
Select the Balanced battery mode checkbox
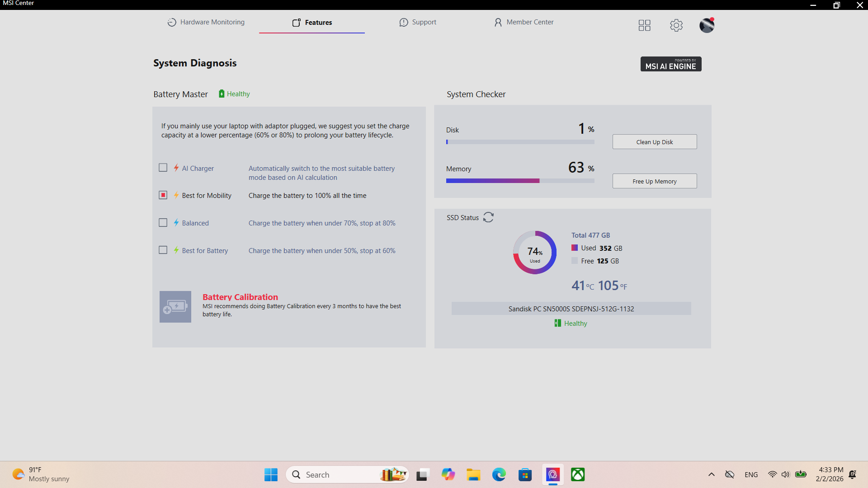point(163,223)
